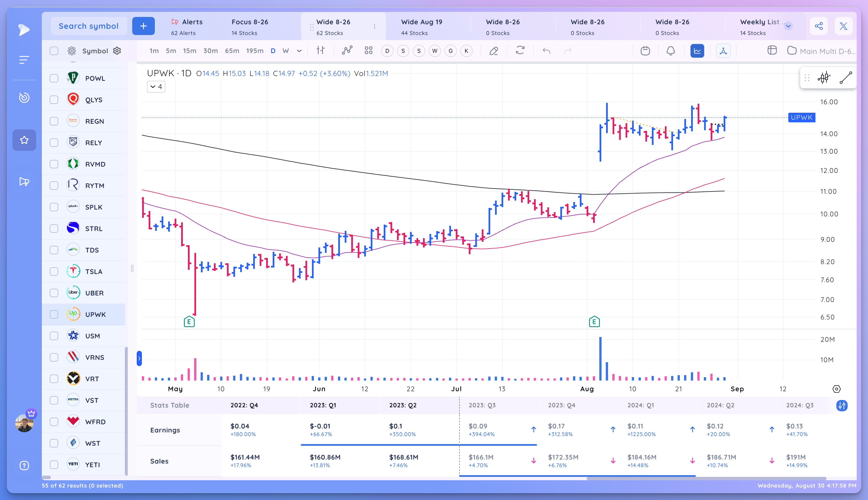Select RYTM in the symbol list

(83, 185)
